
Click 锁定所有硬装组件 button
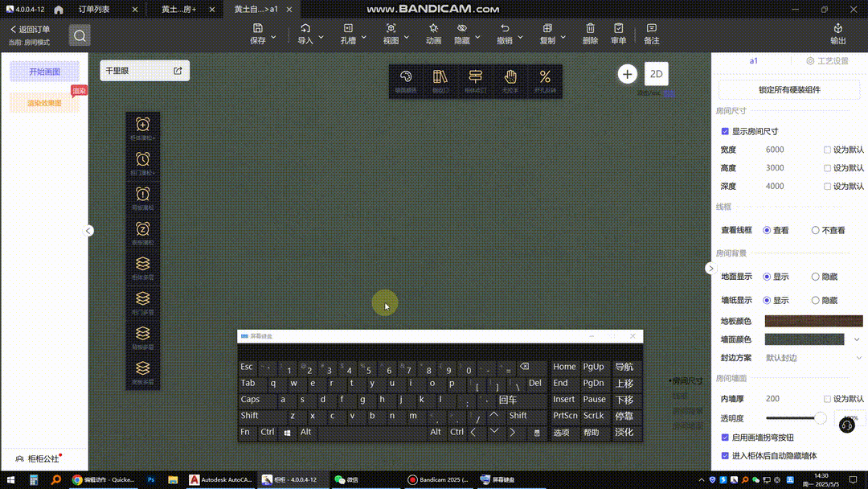(x=789, y=90)
